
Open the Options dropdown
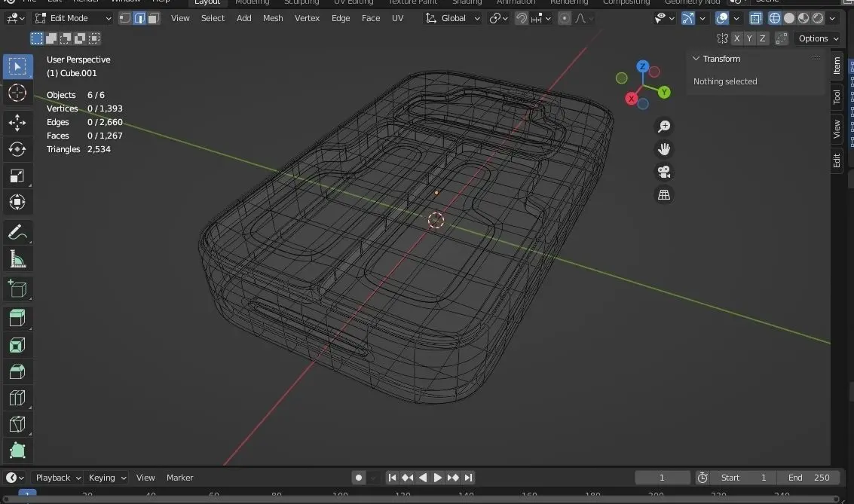point(819,38)
